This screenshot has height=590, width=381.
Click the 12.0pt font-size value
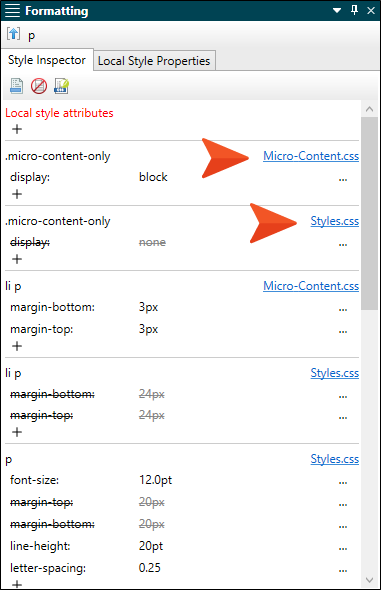155,481
